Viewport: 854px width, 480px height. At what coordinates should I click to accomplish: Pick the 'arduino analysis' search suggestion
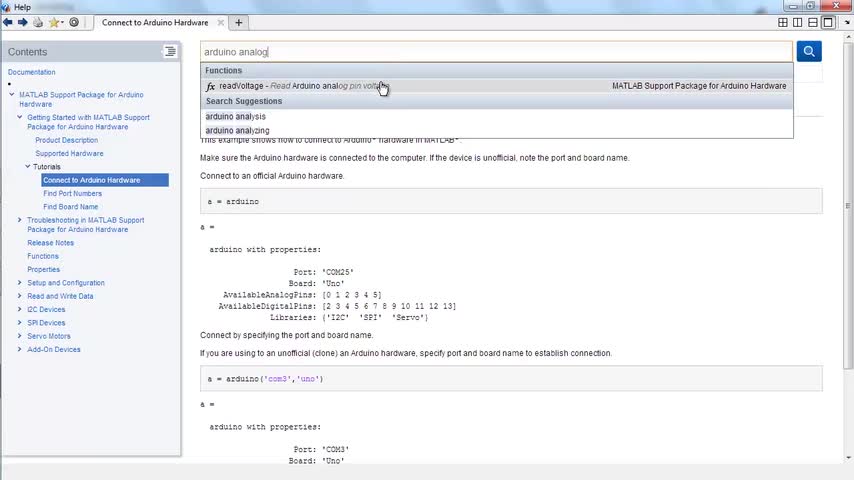(235, 117)
